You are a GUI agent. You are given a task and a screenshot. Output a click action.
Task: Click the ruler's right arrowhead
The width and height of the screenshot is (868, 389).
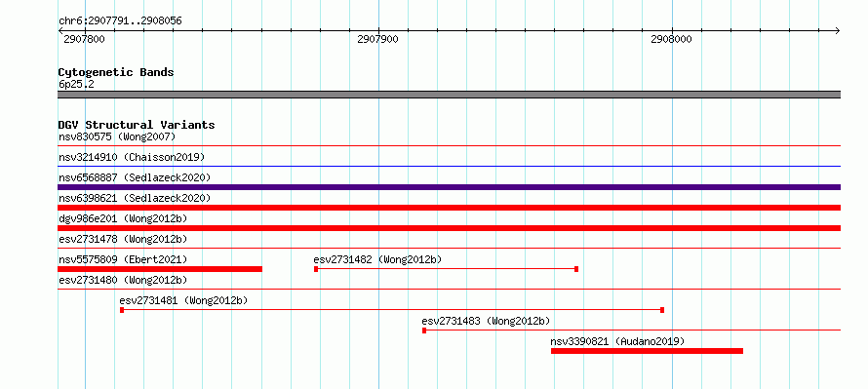pyautogui.click(x=838, y=30)
